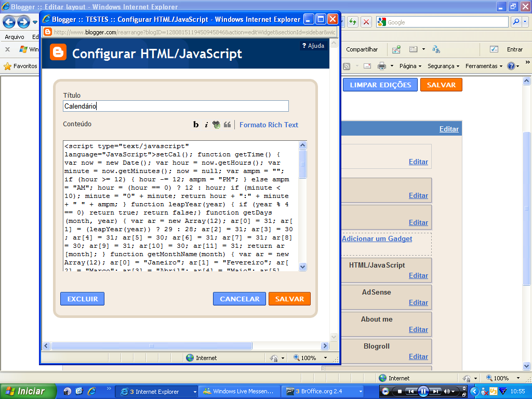The image size is (532, 399).
Task: Click Editar under HTML/JavaScript gadget
Action: pos(418,275)
